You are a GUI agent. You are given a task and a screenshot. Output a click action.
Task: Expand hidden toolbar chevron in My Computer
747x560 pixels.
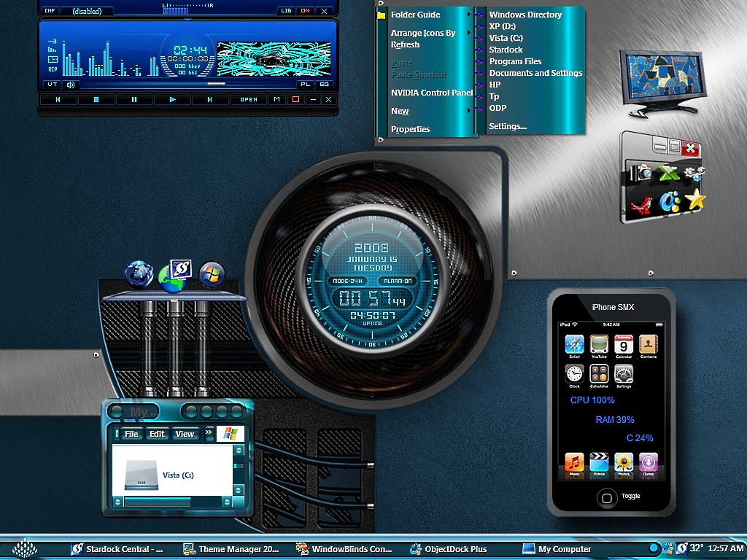click(209, 432)
